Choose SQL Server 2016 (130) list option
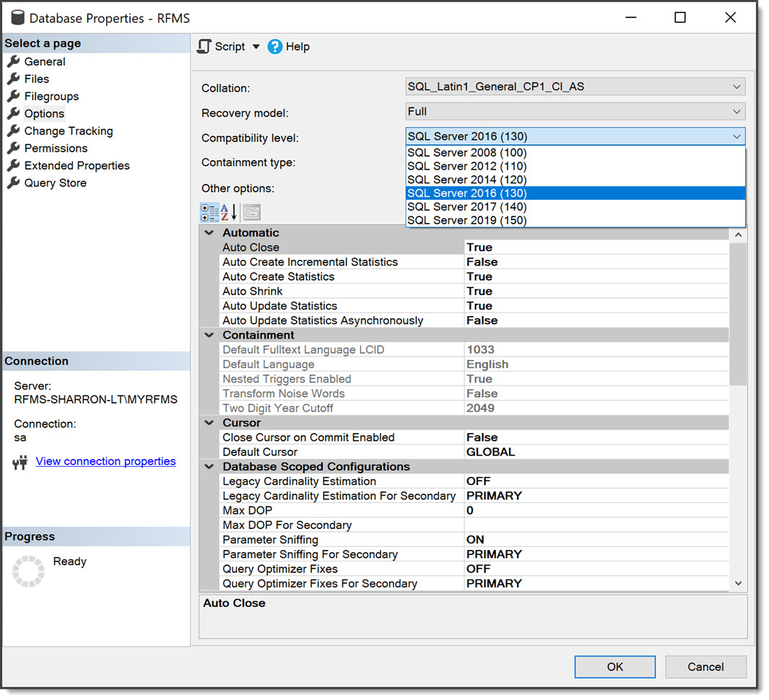 click(x=575, y=193)
